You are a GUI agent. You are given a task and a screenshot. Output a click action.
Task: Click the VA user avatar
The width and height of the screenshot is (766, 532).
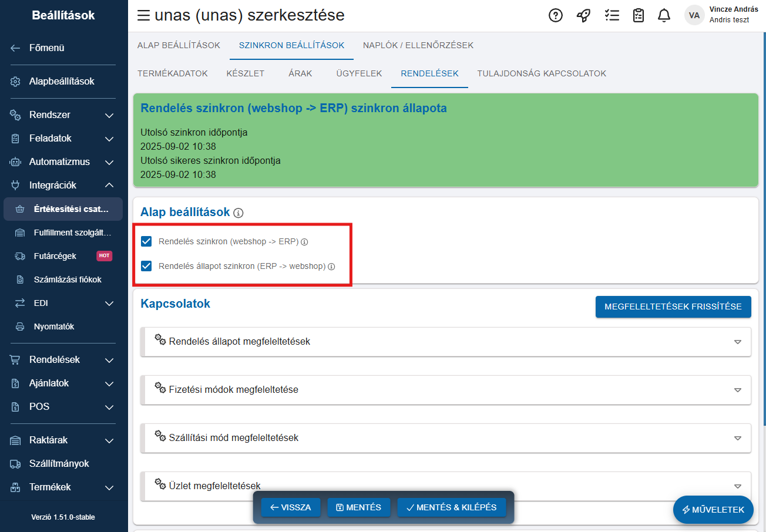point(694,16)
